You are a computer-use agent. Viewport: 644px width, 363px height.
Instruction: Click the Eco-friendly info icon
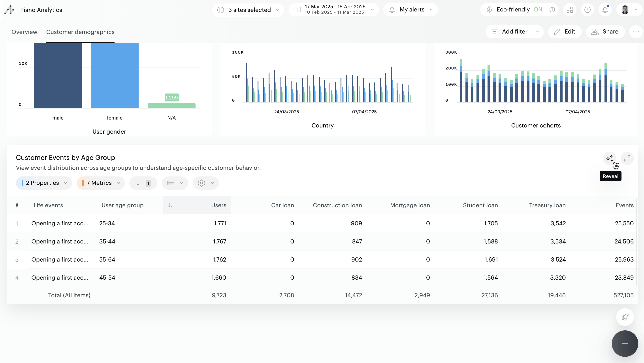pos(552,10)
